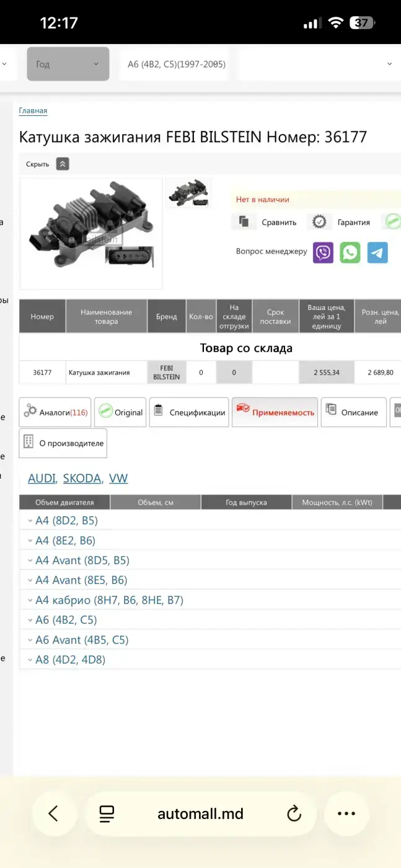
Task: Open the Спецификации tab
Action: click(x=189, y=412)
